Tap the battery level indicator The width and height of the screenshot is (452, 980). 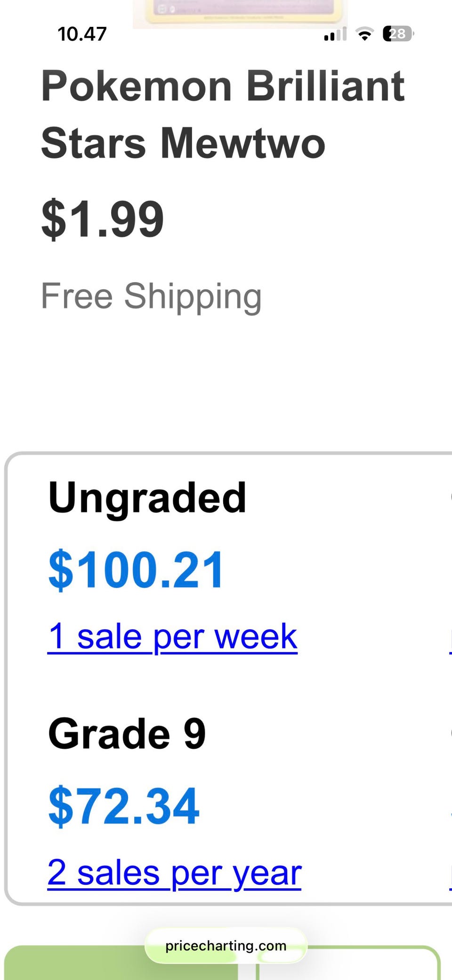[398, 34]
